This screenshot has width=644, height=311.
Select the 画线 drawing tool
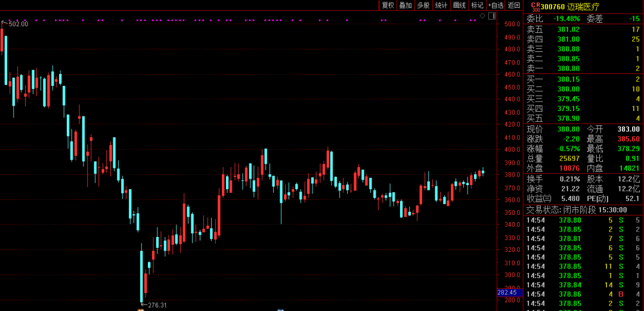(459, 5)
